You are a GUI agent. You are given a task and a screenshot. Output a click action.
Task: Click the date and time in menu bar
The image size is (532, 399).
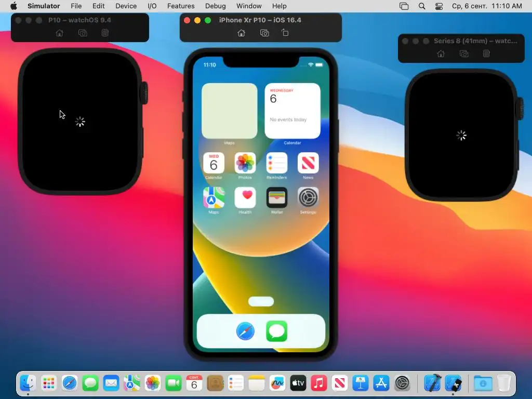click(487, 6)
